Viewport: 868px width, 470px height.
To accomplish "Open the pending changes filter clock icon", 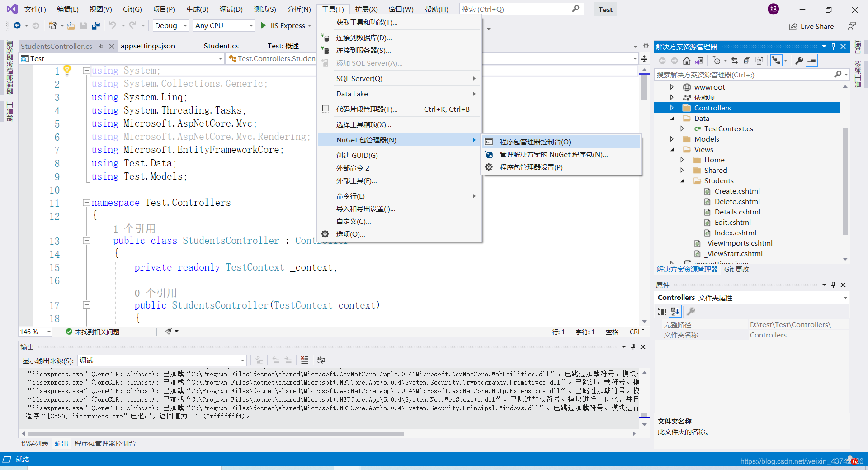I will (x=717, y=61).
